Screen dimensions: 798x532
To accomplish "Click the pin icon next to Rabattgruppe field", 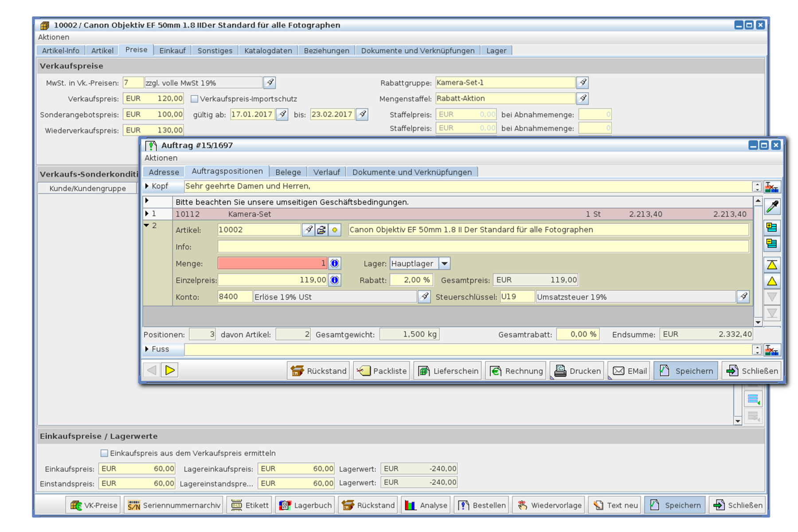I will 583,82.
